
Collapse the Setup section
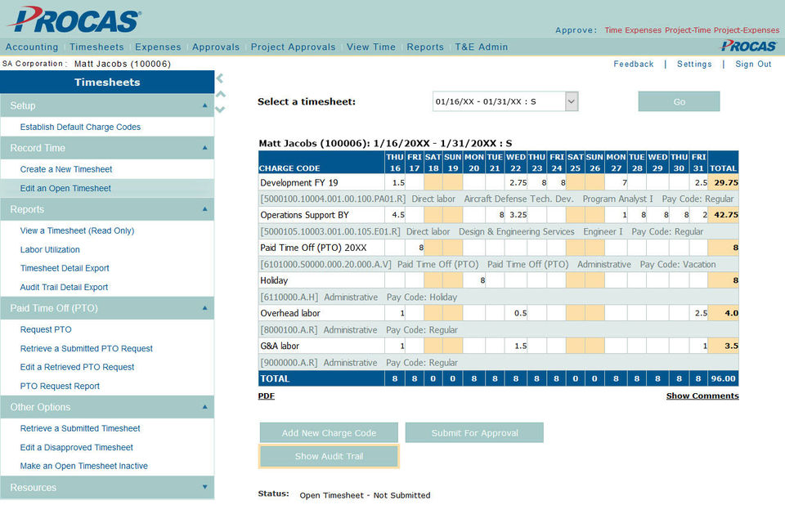click(204, 105)
